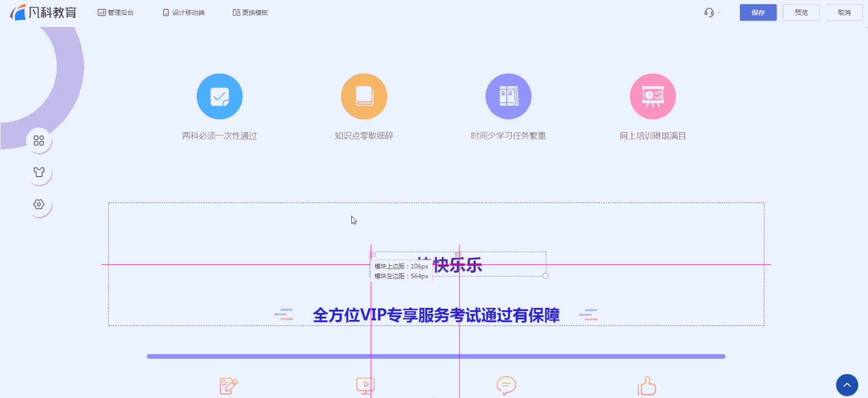Click the chat speech bubble icon
This screenshot has height=398, width=868.
click(507, 386)
